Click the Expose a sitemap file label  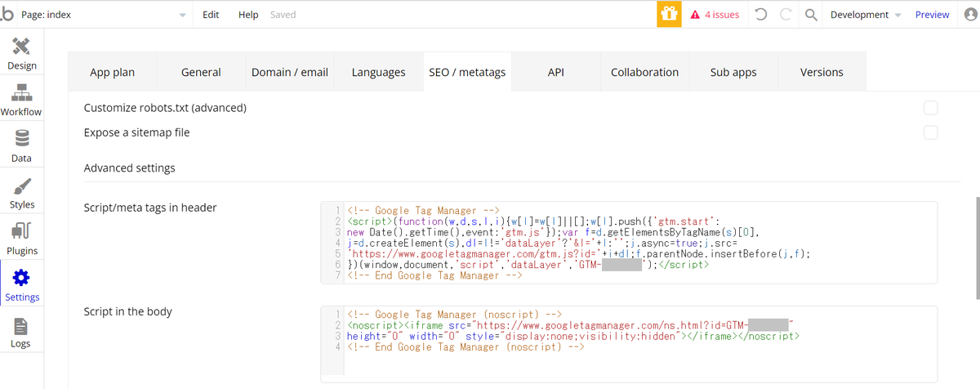(x=137, y=132)
